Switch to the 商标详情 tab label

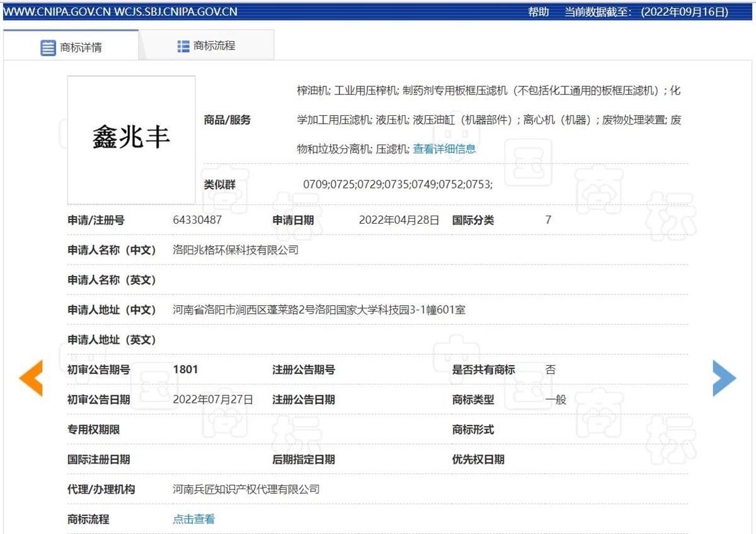coord(81,48)
